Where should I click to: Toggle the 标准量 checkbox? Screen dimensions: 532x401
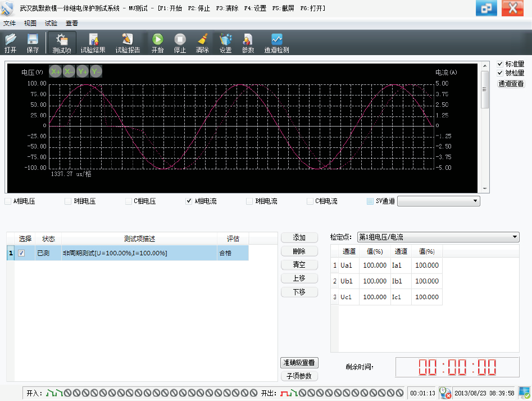[x=500, y=64]
